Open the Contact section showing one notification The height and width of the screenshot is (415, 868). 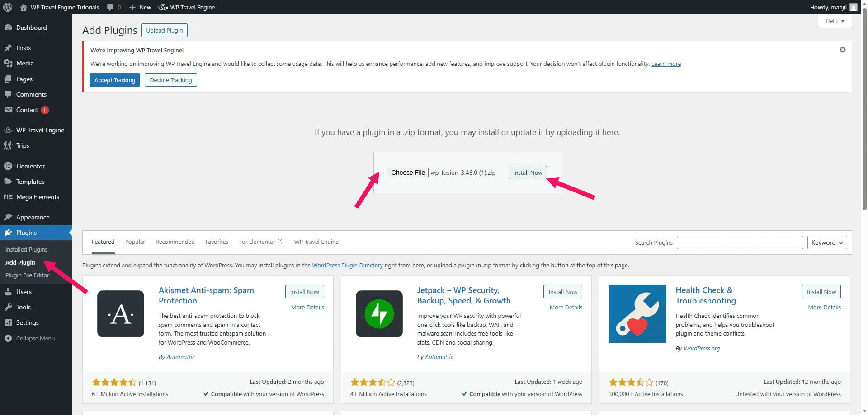coord(9,110)
